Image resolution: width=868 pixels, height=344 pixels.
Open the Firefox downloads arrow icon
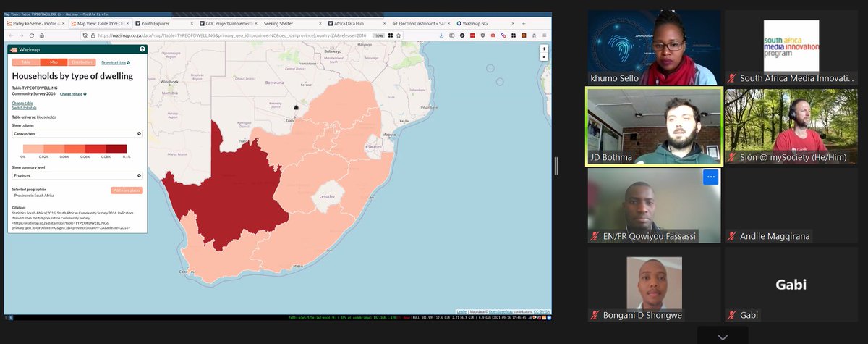tap(442, 35)
